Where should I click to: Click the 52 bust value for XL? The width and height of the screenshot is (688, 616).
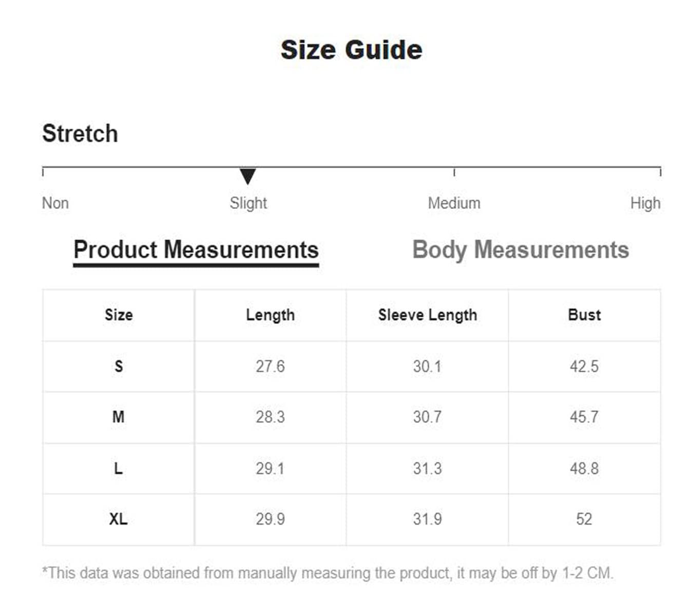(584, 519)
